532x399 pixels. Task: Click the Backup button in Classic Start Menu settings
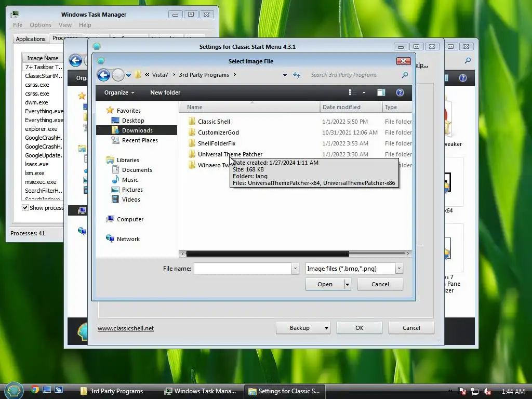(303, 328)
